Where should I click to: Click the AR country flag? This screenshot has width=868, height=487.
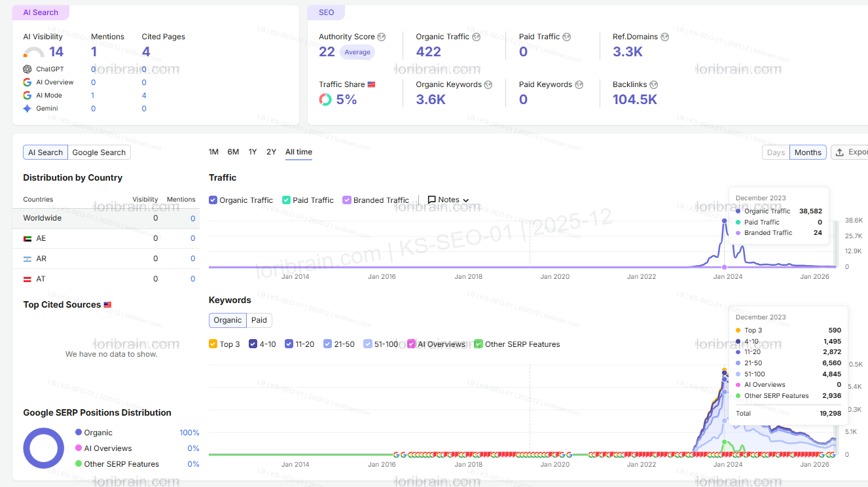(27, 259)
